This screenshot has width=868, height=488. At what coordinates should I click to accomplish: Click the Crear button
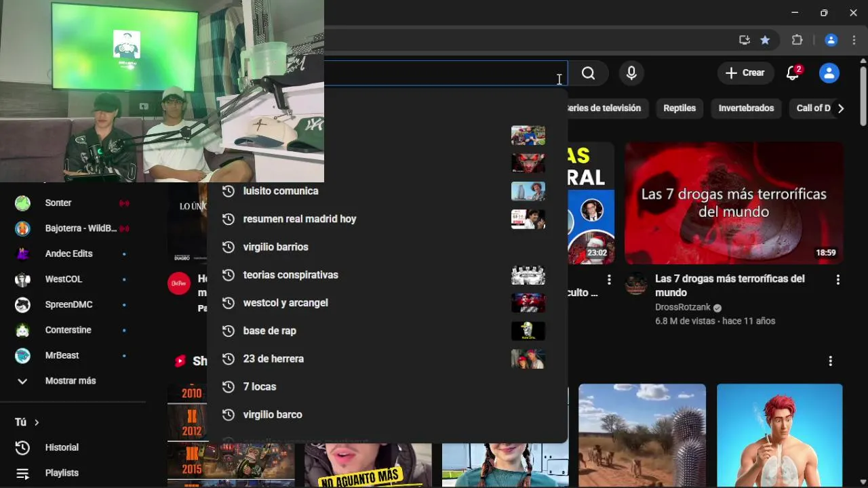pyautogui.click(x=745, y=73)
